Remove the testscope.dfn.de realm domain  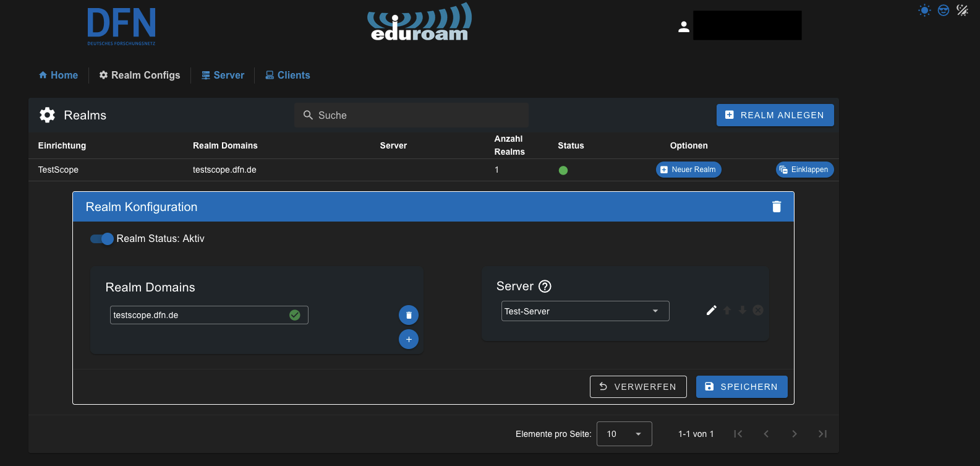(408, 315)
